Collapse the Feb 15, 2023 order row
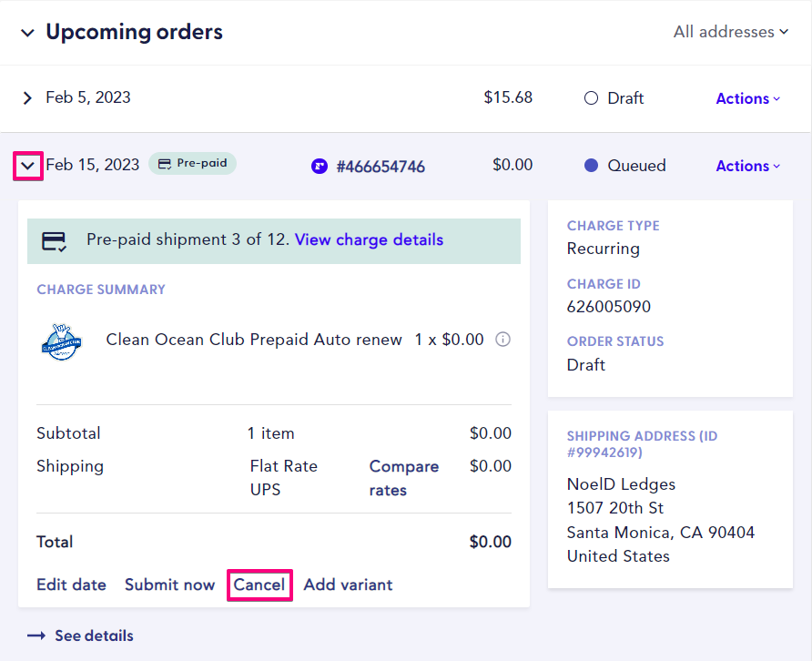 click(28, 166)
